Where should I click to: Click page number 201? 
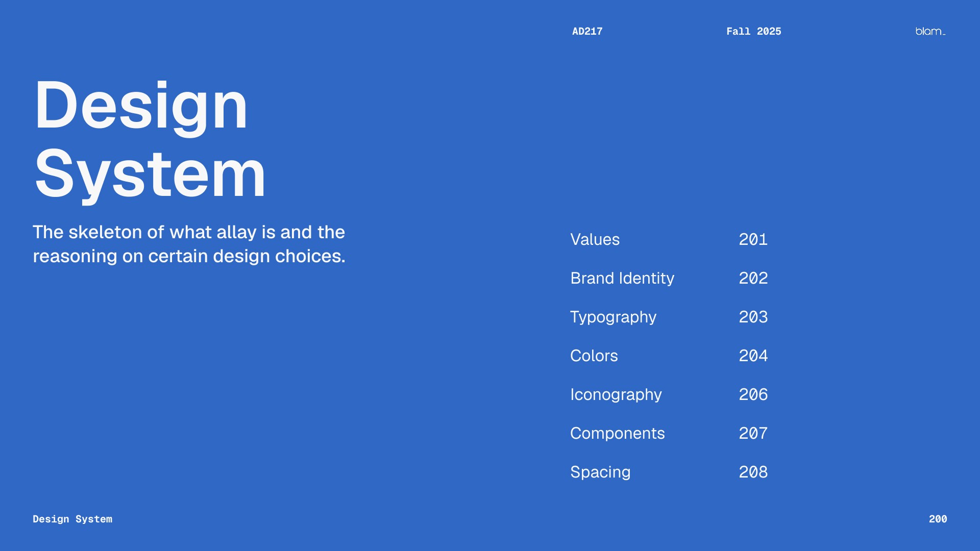click(753, 239)
